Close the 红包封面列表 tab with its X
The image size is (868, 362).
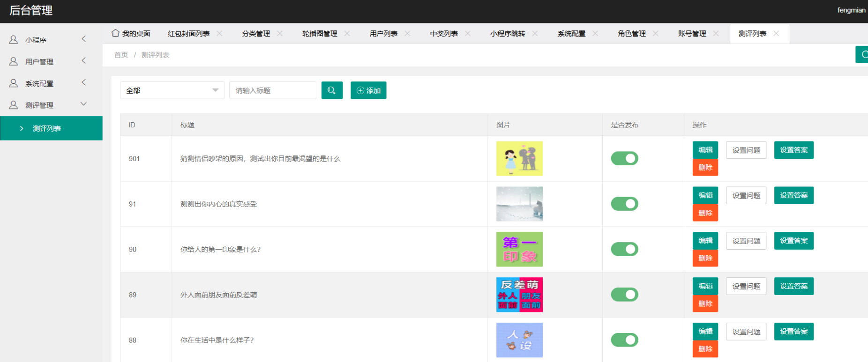(219, 33)
